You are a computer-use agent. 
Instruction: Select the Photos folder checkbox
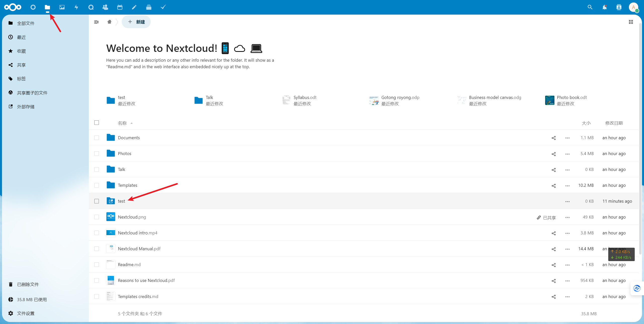tap(97, 154)
